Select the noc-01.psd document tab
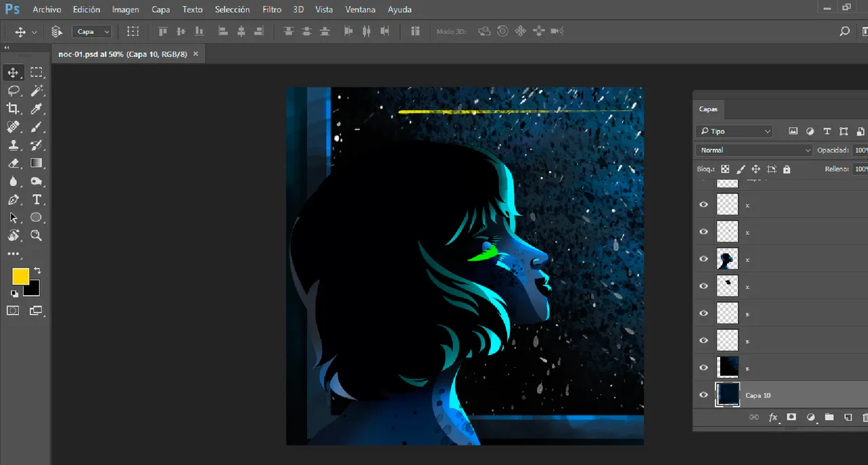The width and height of the screenshot is (868, 465). [x=123, y=54]
